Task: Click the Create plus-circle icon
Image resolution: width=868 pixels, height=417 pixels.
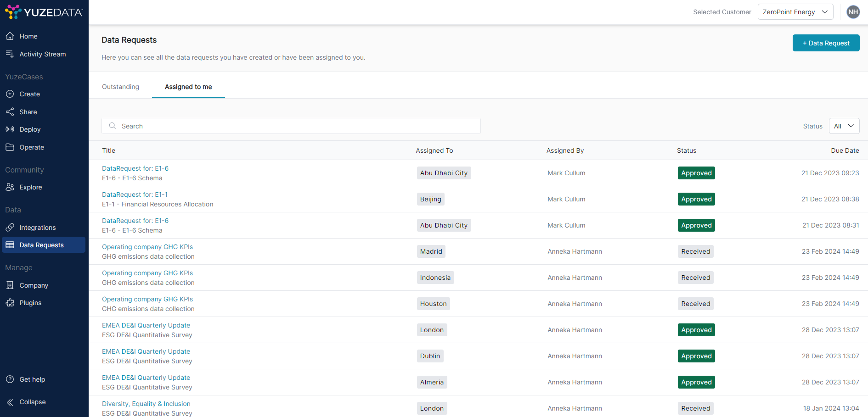Action: (x=10, y=94)
